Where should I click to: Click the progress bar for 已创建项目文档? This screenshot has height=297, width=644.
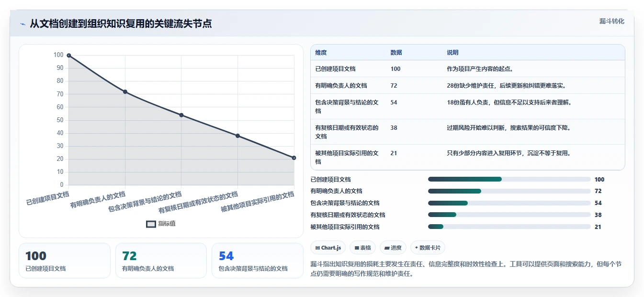coord(509,179)
